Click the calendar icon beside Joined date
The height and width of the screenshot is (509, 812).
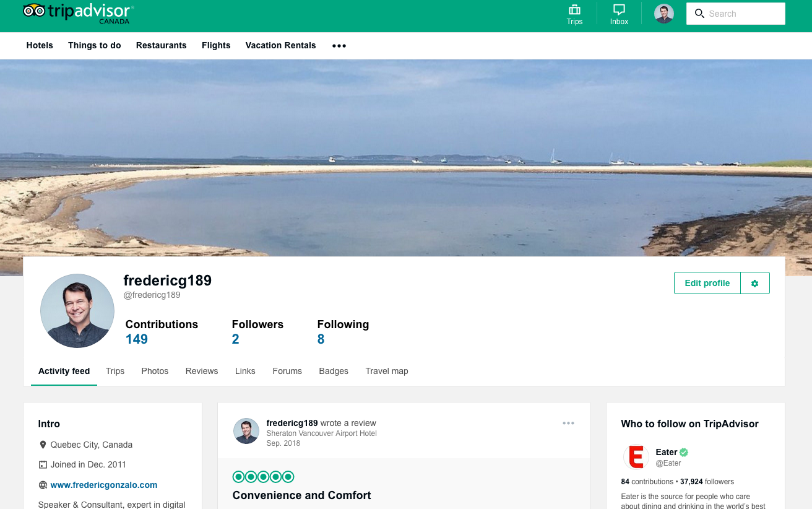tap(43, 464)
